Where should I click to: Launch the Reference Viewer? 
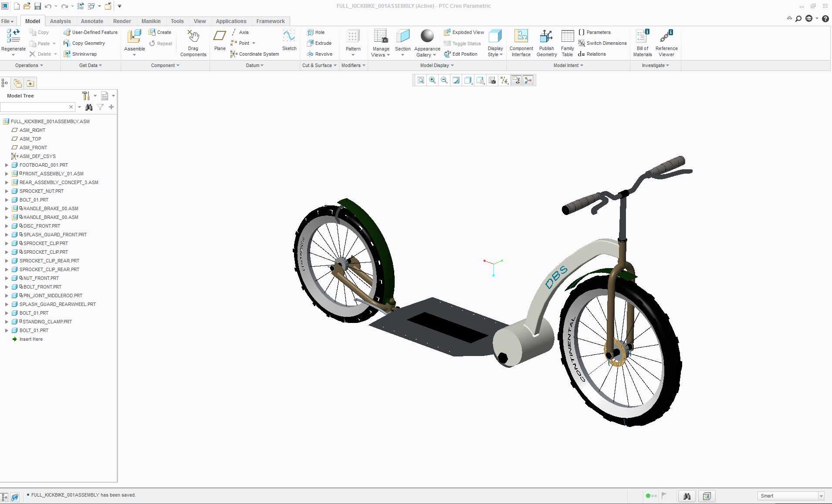pos(666,43)
